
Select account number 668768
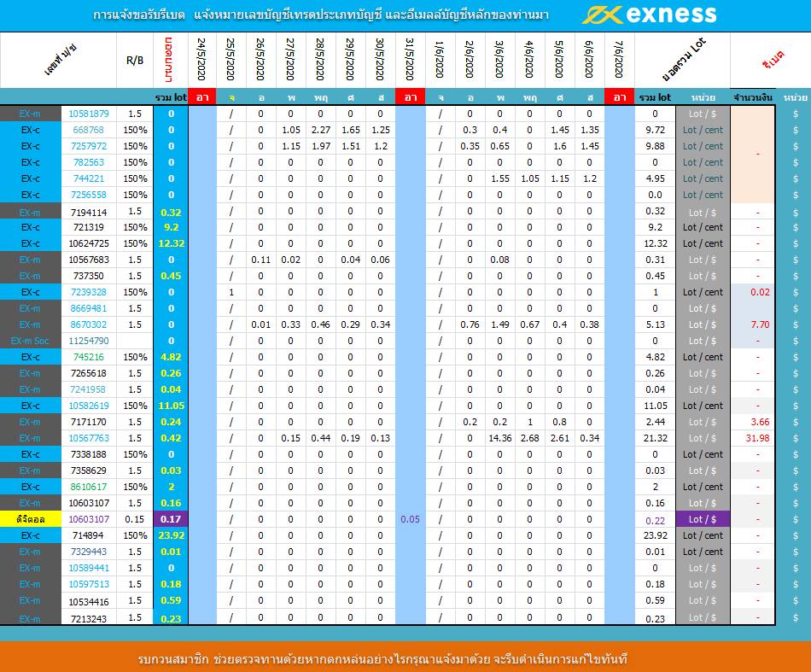(89, 130)
